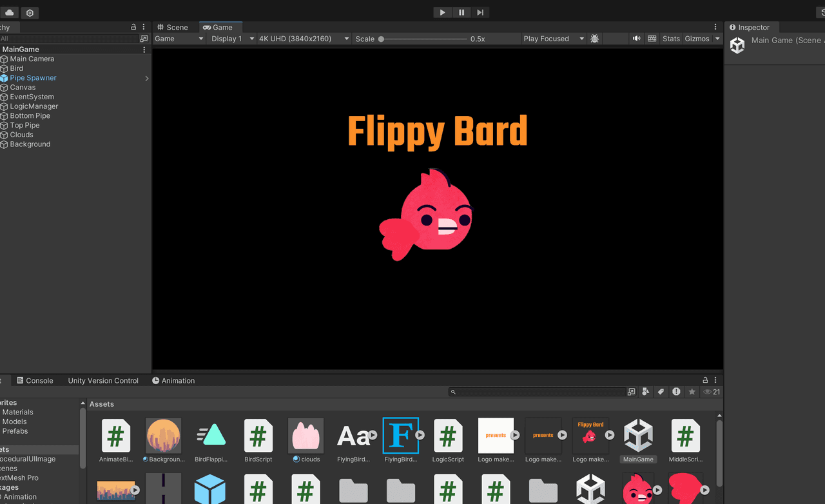Click the favorites star filter icon
825x504 pixels.
point(692,392)
